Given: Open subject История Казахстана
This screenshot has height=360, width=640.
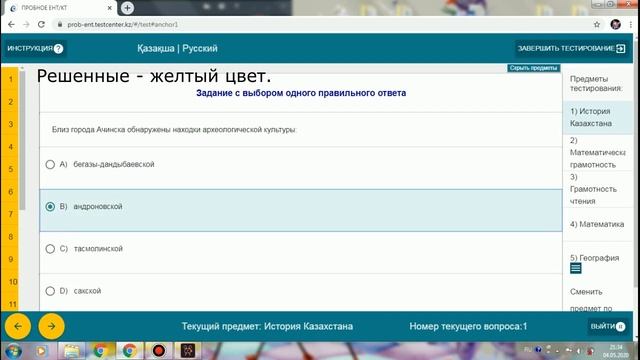Looking at the screenshot, I should tap(598, 118).
